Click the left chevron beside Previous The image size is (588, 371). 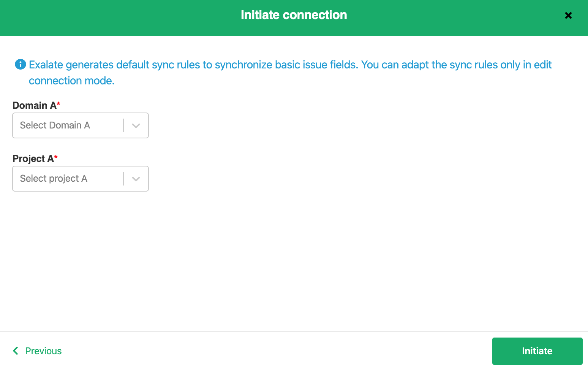tap(16, 350)
